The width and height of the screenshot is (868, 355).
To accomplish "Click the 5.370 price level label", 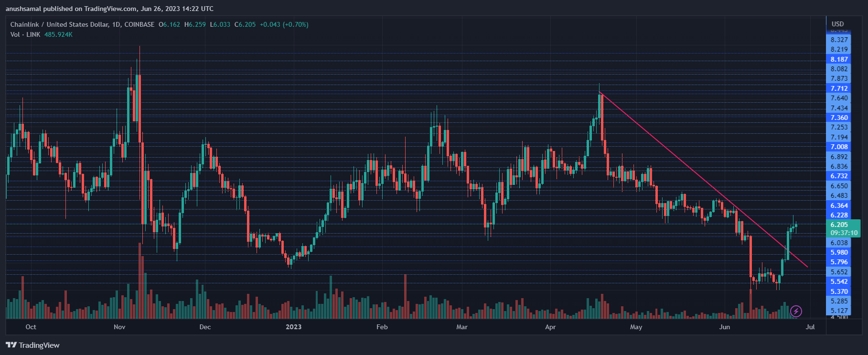I will pos(839,291).
